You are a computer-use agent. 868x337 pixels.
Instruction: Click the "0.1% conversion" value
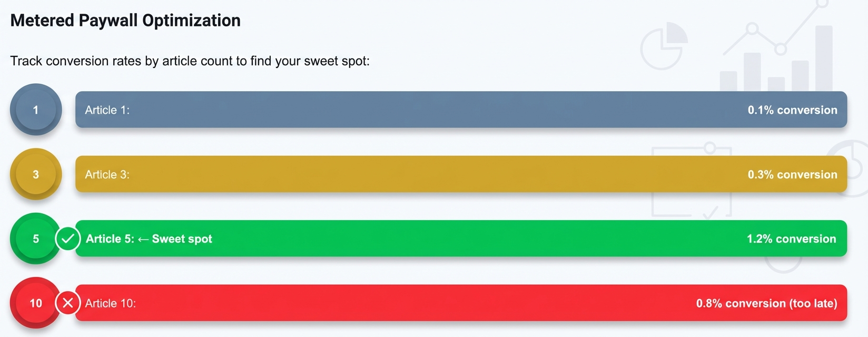[x=792, y=110]
